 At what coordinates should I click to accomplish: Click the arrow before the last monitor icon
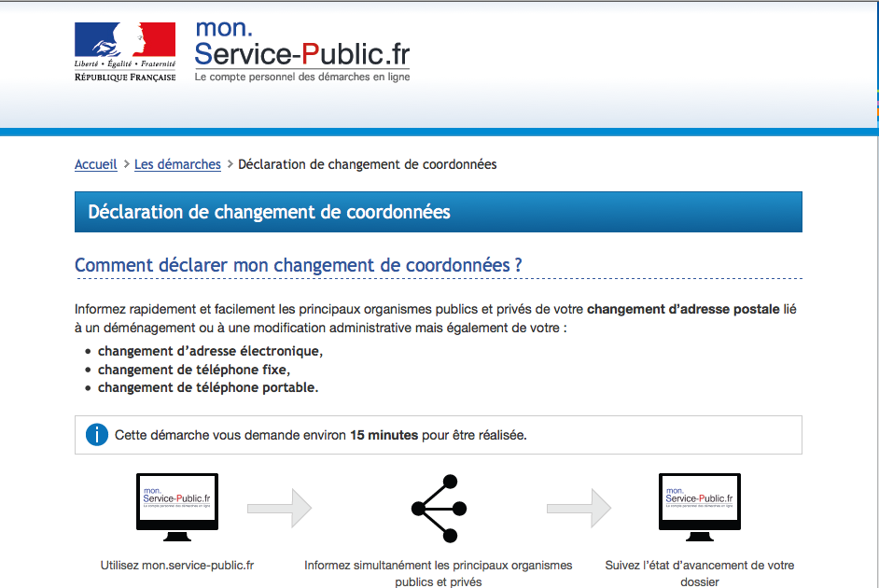[x=579, y=509]
